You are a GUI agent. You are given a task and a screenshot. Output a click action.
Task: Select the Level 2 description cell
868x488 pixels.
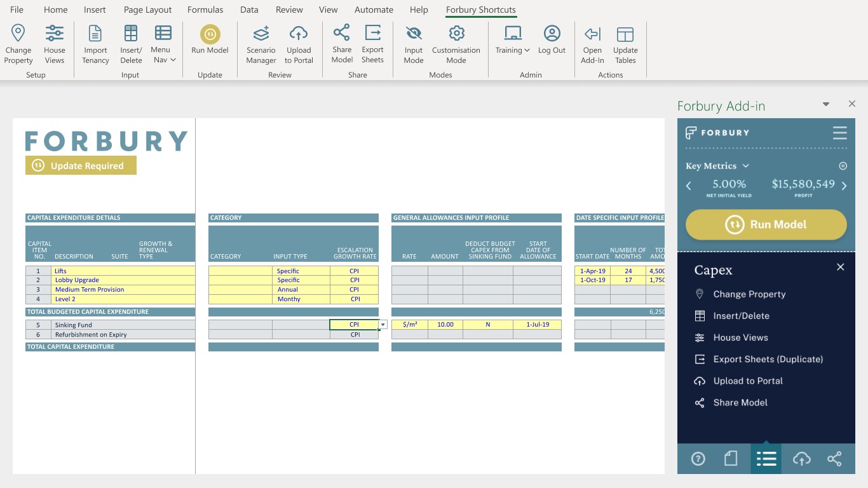coord(123,299)
